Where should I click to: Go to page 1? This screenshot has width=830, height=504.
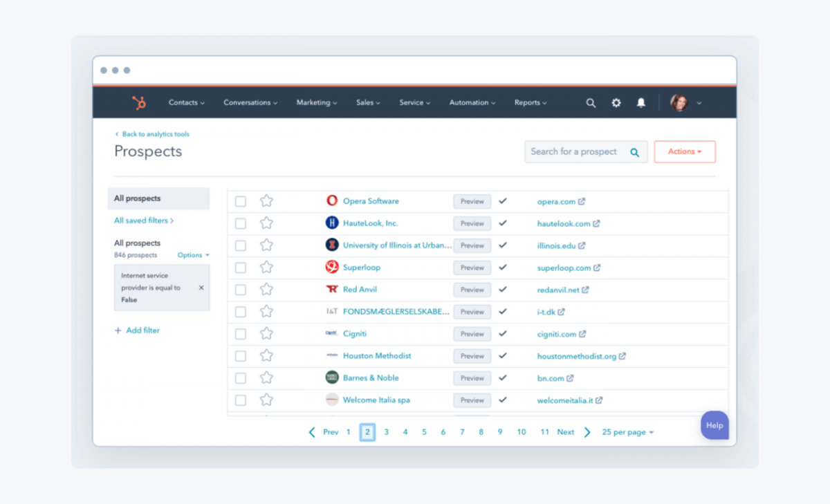[x=348, y=432]
